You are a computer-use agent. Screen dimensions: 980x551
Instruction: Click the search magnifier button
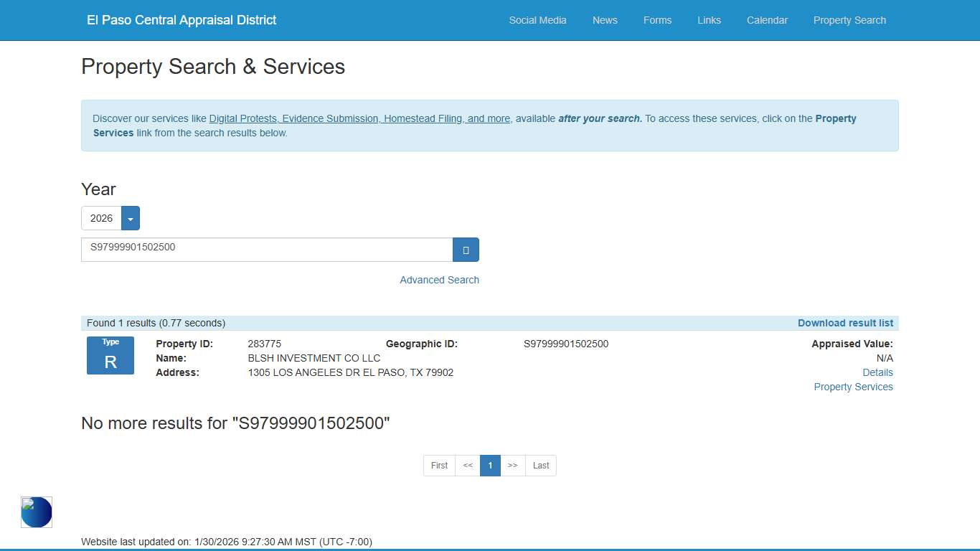pyautogui.click(x=466, y=250)
